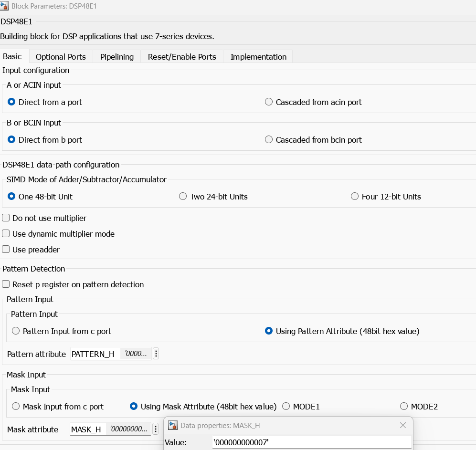Image resolution: width=476 pixels, height=450 pixels.
Task: Check Use dynamic multiplier mode
Action: click(6, 234)
